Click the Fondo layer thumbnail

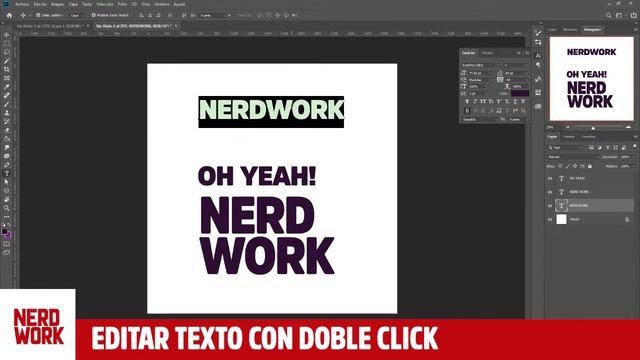[x=562, y=219]
